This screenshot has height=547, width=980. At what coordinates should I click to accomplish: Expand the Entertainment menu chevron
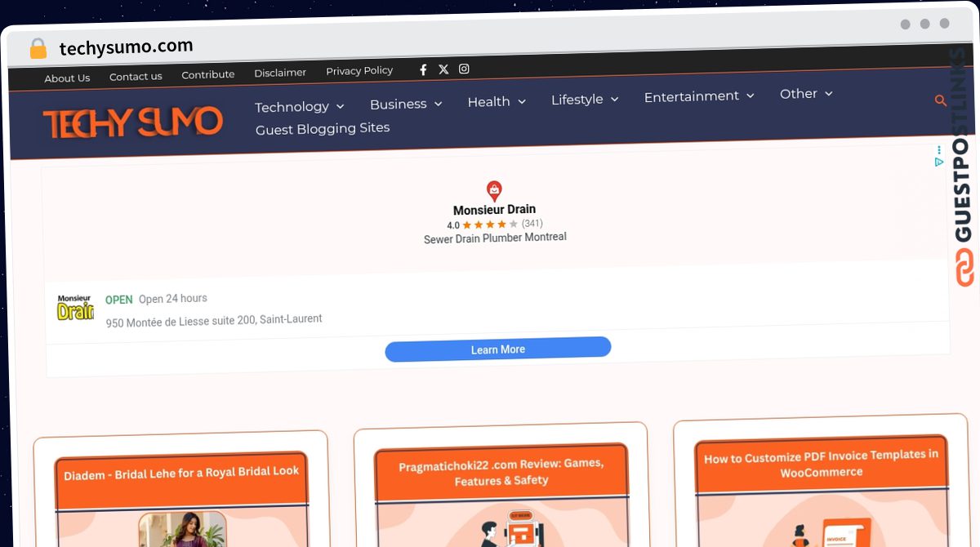click(x=751, y=96)
